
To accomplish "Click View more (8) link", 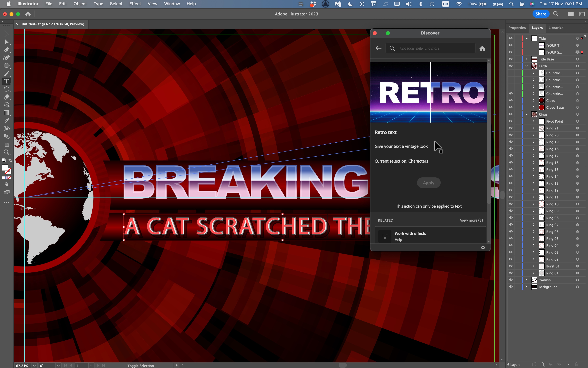I will pos(471,220).
